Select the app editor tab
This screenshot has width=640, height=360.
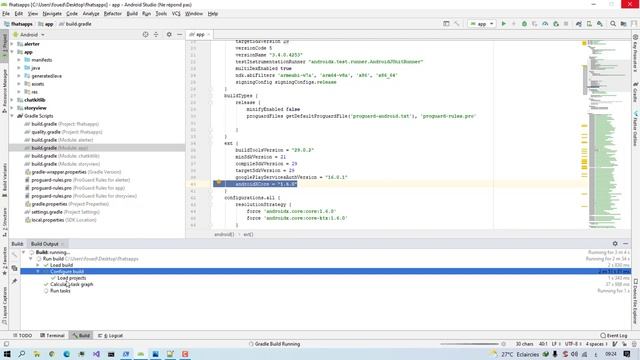pos(199,35)
